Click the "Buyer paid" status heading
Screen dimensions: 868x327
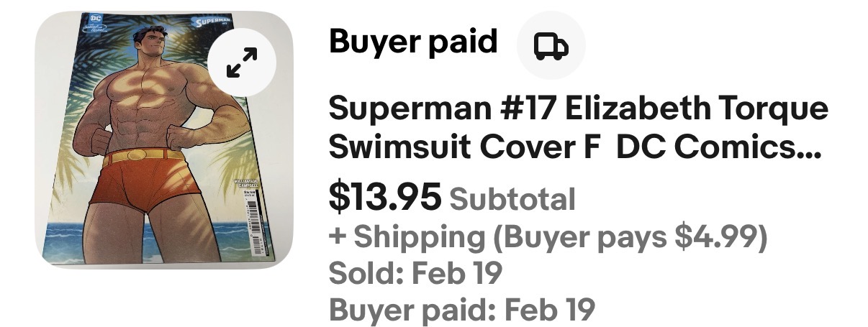412,42
